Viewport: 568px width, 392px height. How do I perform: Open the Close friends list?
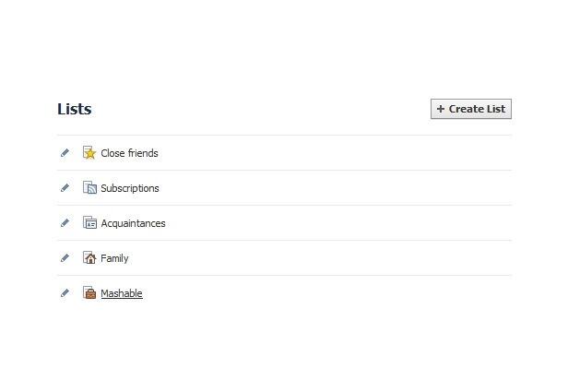tap(129, 153)
